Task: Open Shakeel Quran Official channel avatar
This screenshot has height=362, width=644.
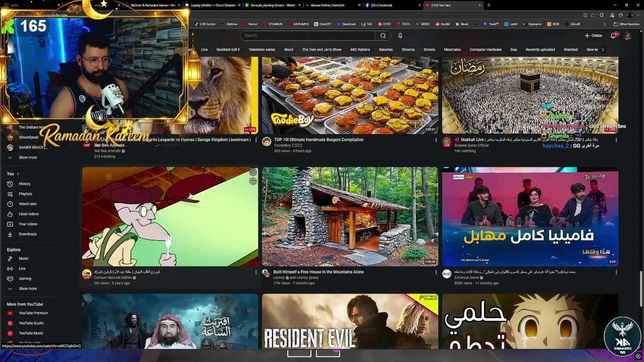Action: [x=447, y=142]
